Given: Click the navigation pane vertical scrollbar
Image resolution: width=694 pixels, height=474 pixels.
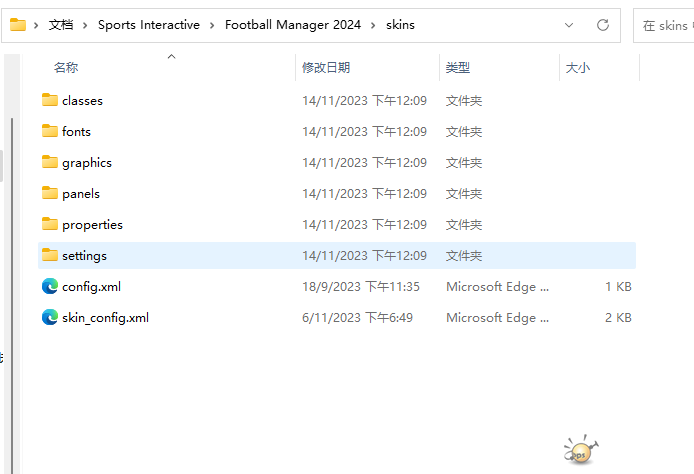Looking at the screenshot, I should point(12,296).
